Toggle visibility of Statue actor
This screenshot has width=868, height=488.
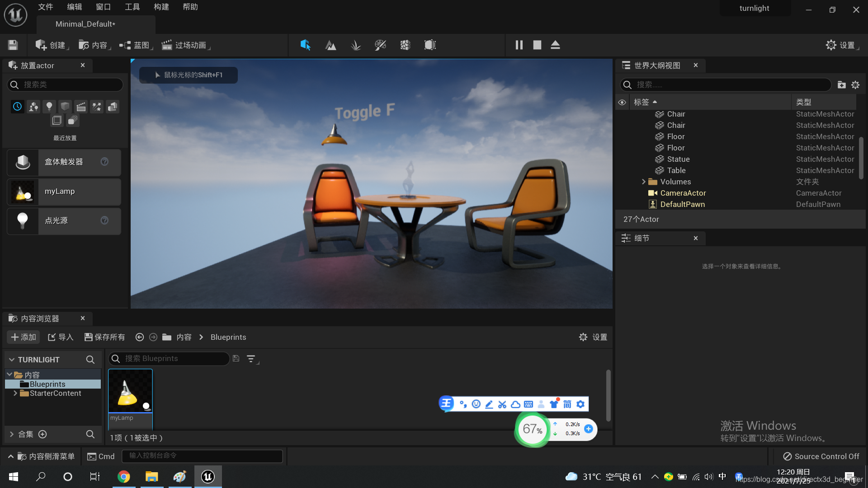[x=623, y=159]
